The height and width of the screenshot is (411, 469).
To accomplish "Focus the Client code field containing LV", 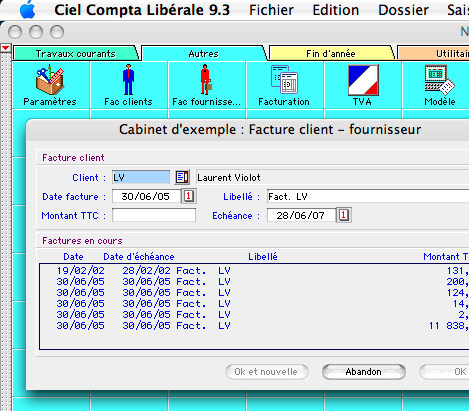I will coord(141,177).
